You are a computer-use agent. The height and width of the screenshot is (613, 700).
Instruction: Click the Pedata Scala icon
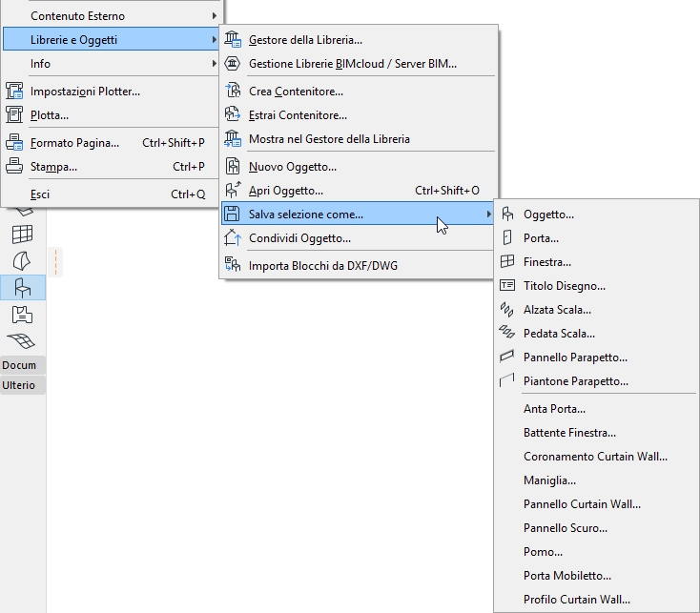[507, 333]
